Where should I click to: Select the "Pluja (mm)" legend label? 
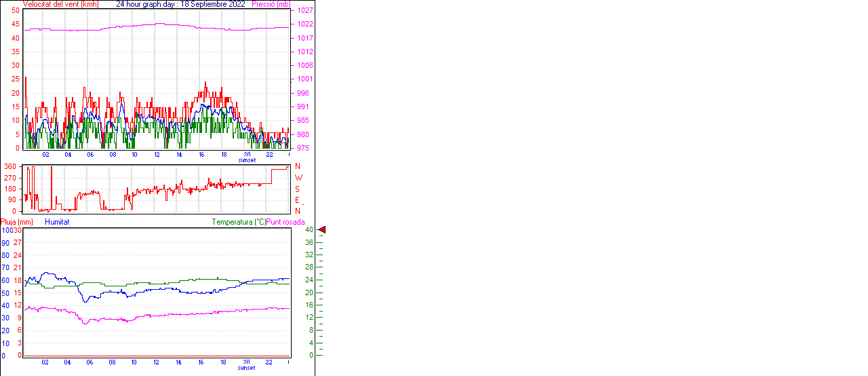(x=17, y=222)
